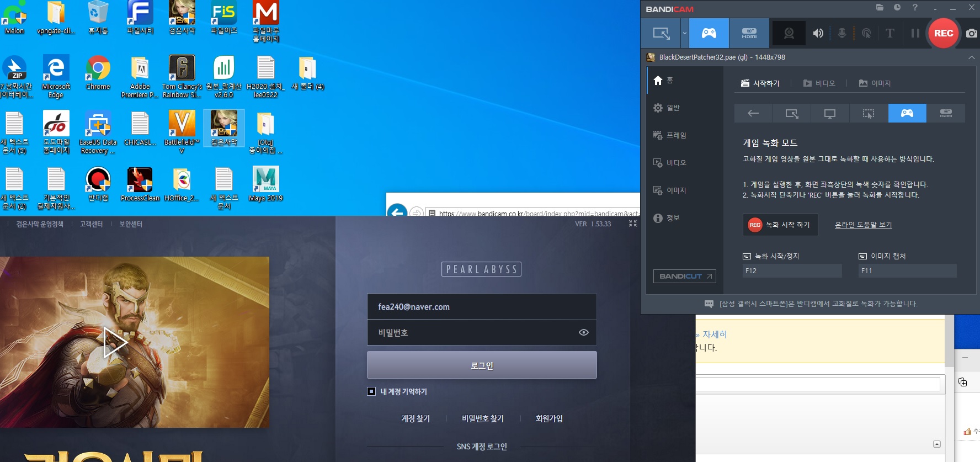Open 반디캠 desktop shortcut icon

tap(98, 184)
